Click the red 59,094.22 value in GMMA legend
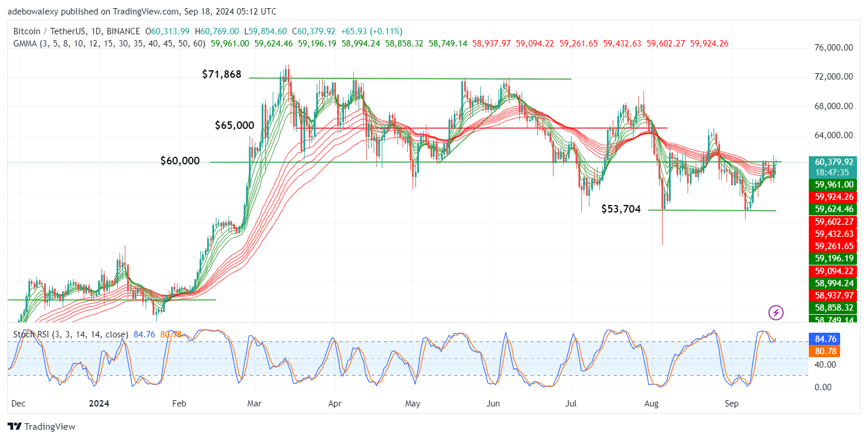 [x=534, y=44]
